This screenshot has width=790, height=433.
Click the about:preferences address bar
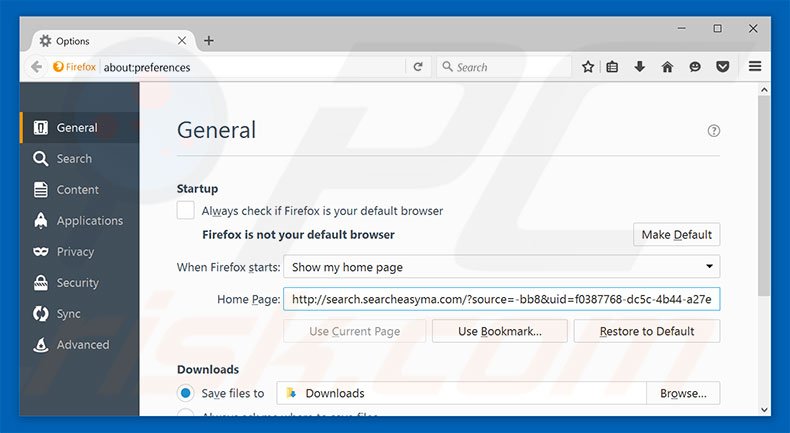[x=252, y=67]
